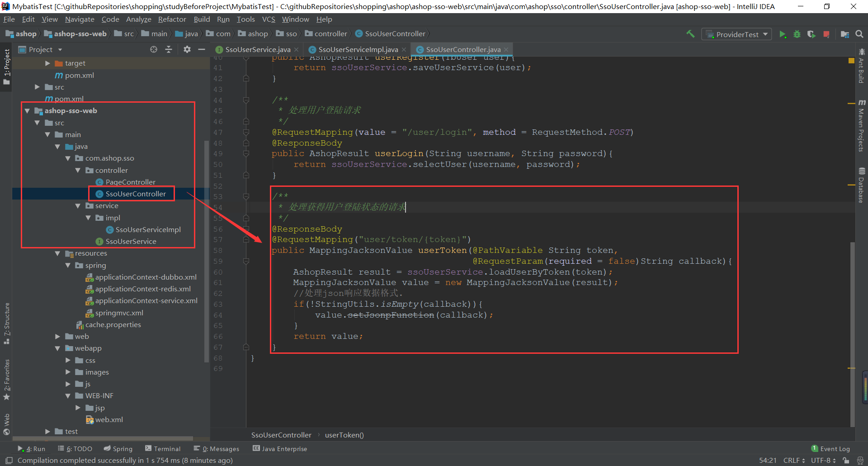Toggle tool window bars icon in status bar
Viewport: 868px width, 466px height.
click(x=9, y=460)
